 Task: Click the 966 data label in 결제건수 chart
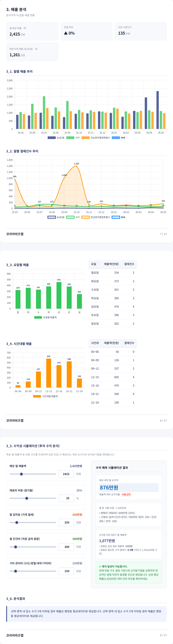click(15, 176)
